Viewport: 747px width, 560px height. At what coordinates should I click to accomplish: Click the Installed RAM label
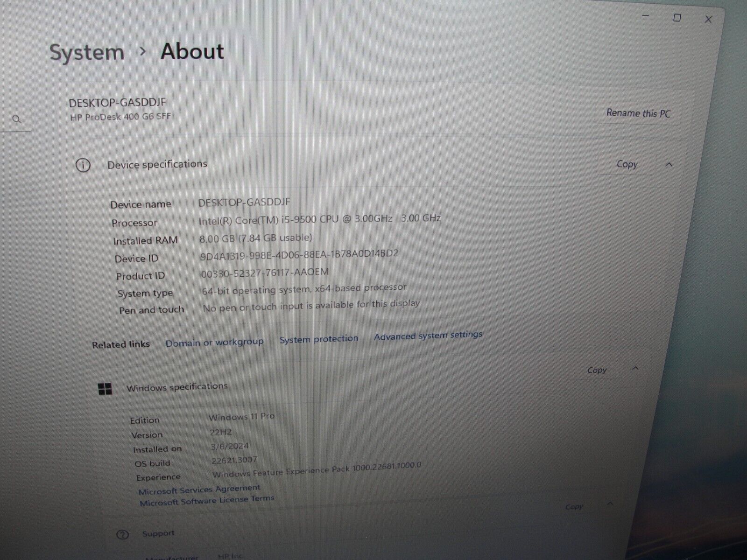point(145,241)
